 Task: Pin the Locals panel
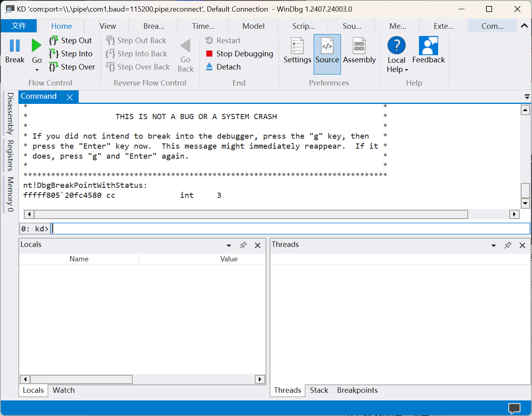[243, 245]
